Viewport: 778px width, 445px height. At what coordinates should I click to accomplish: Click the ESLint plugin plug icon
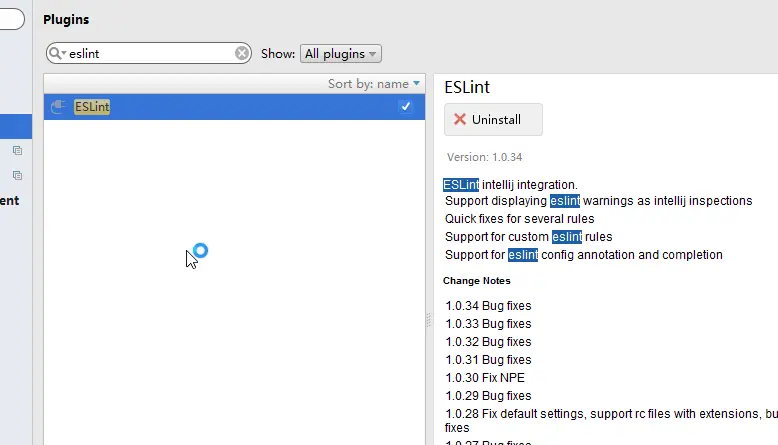[58, 107]
